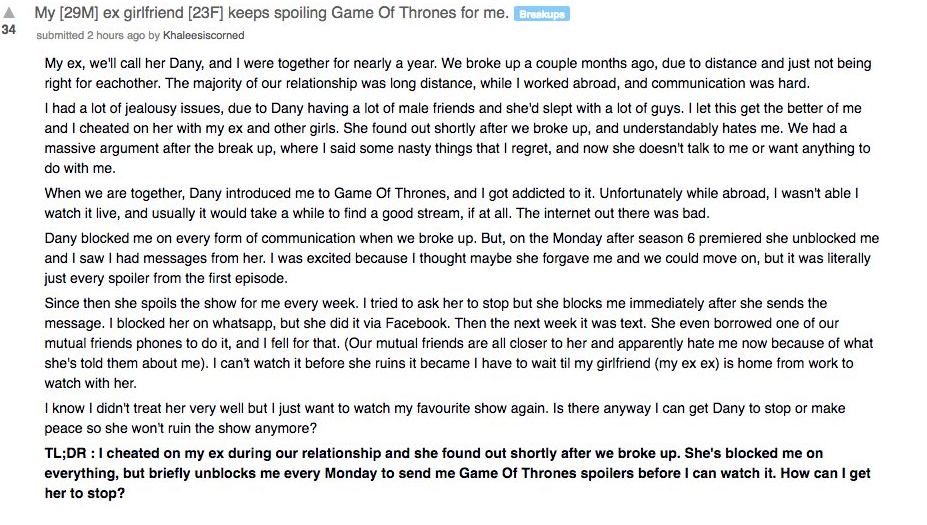Click the paragraph starting 'I know I didn't treat her'
The width and height of the screenshot is (927, 525).
point(445,418)
